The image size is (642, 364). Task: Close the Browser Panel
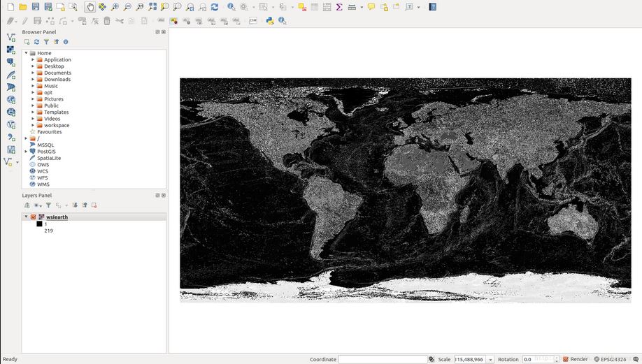click(x=164, y=32)
